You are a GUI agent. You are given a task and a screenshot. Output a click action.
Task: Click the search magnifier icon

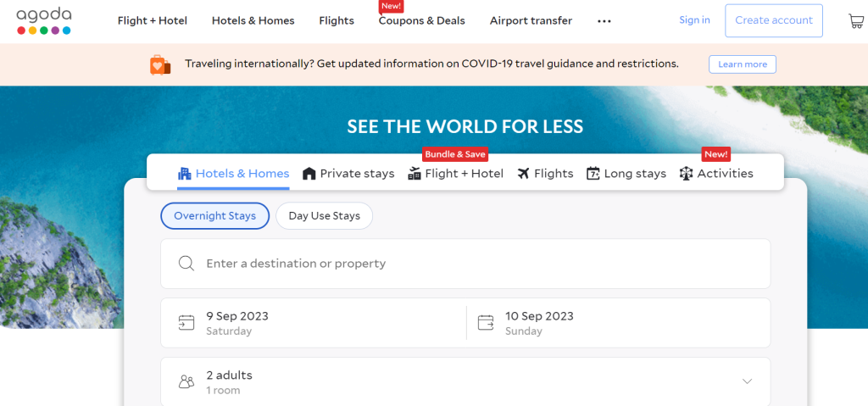186,264
